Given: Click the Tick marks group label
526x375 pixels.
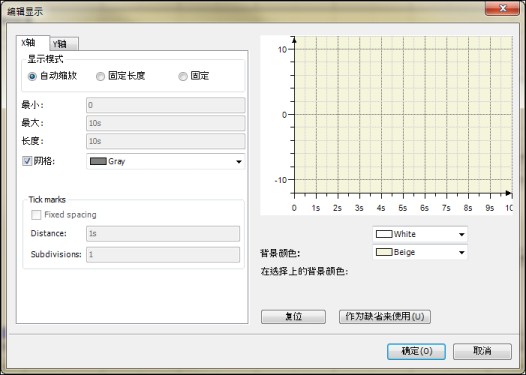Looking at the screenshot, I should [47, 200].
